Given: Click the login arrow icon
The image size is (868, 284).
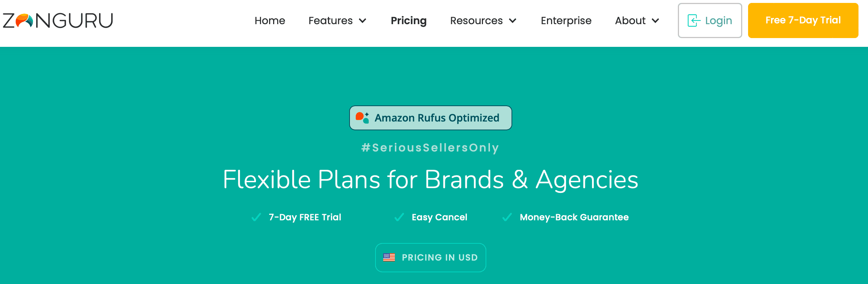Looking at the screenshot, I should pyautogui.click(x=694, y=20).
